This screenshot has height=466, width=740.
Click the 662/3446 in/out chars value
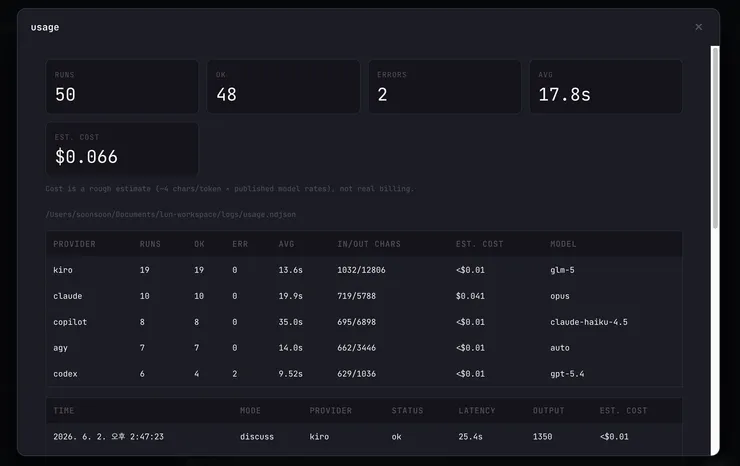pyautogui.click(x=356, y=348)
